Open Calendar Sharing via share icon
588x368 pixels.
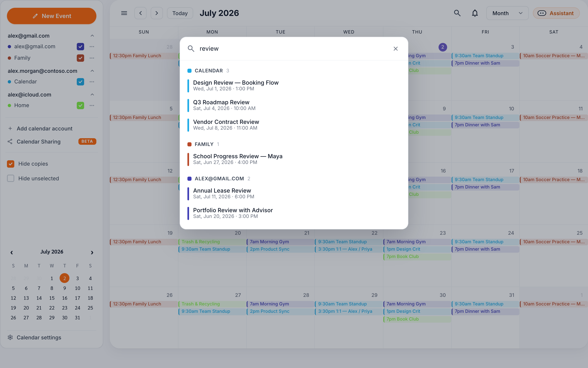coord(10,142)
